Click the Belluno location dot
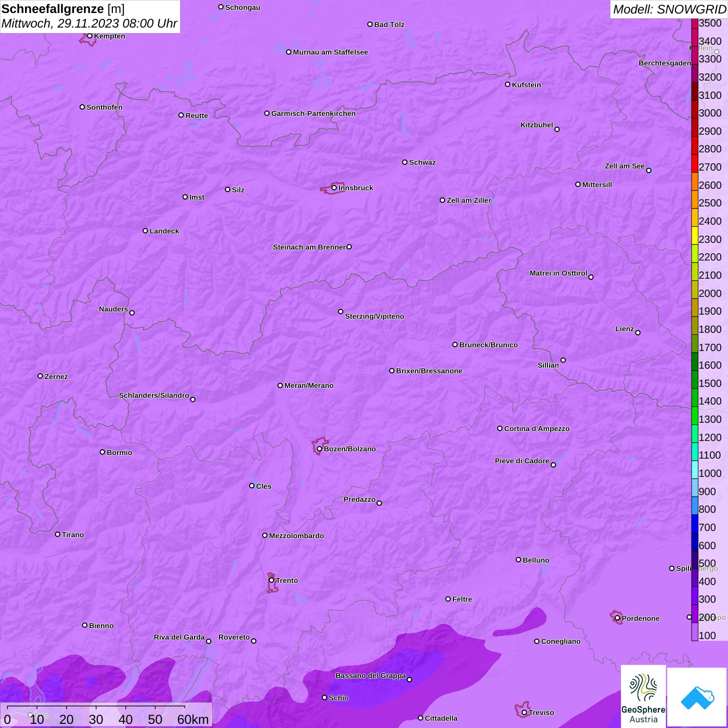The height and width of the screenshot is (728, 728). (x=518, y=560)
